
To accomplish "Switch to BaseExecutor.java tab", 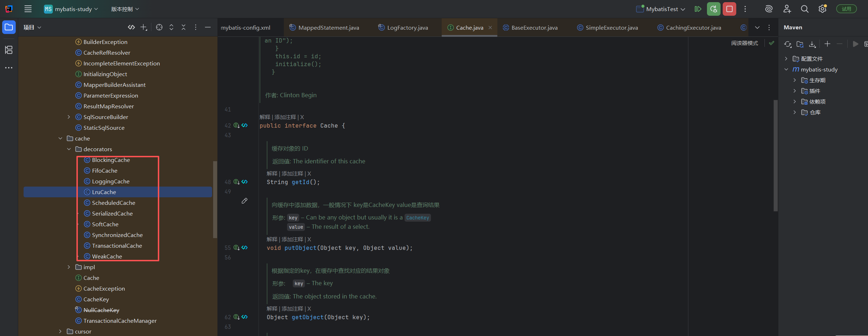I will pyautogui.click(x=530, y=28).
